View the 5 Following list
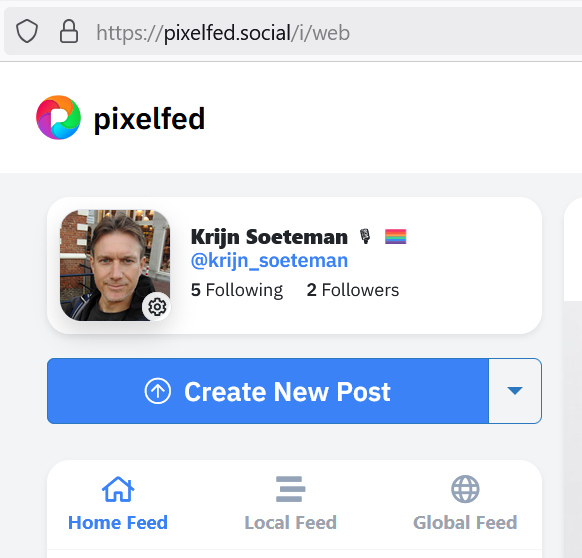 click(237, 290)
